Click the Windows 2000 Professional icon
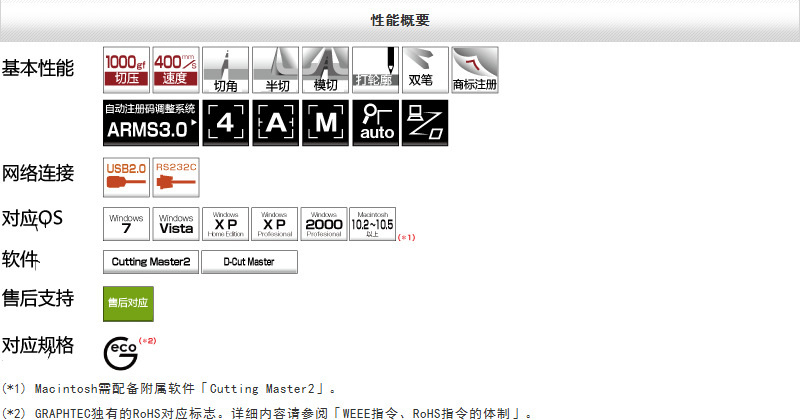The image size is (800, 420). pyautogui.click(x=324, y=224)
